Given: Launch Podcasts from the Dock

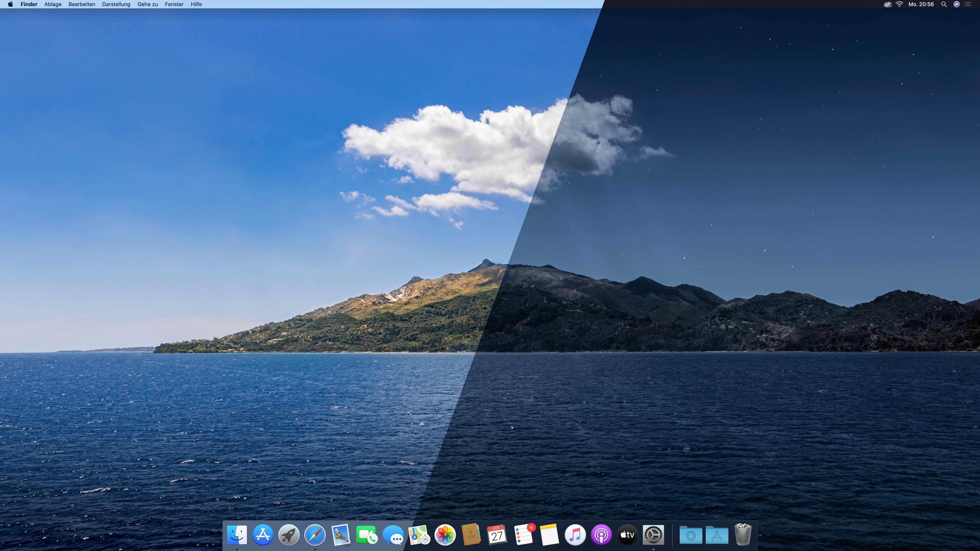Looking at the screenshot, I should point(601,535).
